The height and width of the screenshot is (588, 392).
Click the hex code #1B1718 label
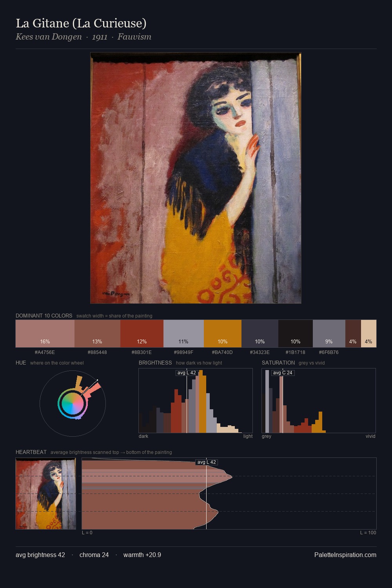click(295, 352)
